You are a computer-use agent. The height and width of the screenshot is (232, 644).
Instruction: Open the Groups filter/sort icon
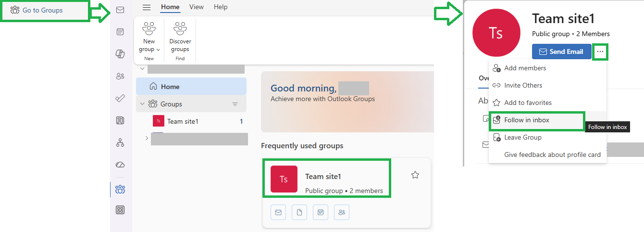click(x=235, y=104)
